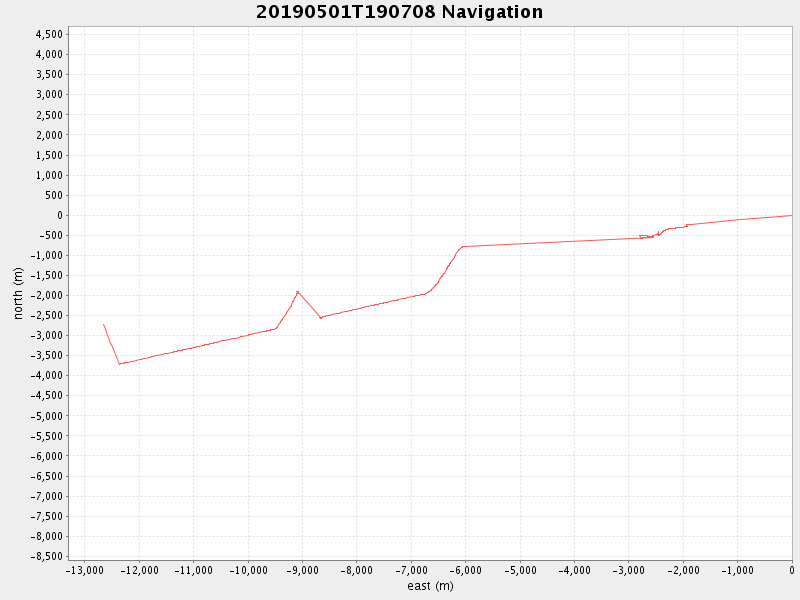Image resolution: width=800 pixels, height=600 pixels.
Task: Click the -4,000 tick on east axis
Action: click(574, 570)
